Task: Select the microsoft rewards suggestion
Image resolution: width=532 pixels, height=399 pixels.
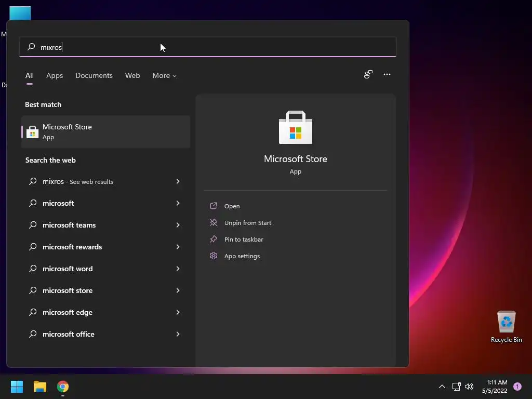Action: tap(105, 247)
